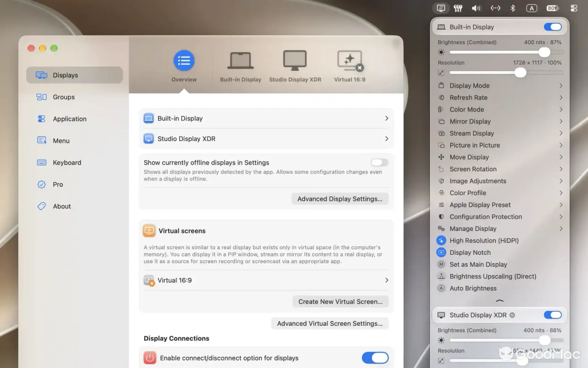
Task: Collapse Built-in Display options with up caret
Action: click(500, 300)
